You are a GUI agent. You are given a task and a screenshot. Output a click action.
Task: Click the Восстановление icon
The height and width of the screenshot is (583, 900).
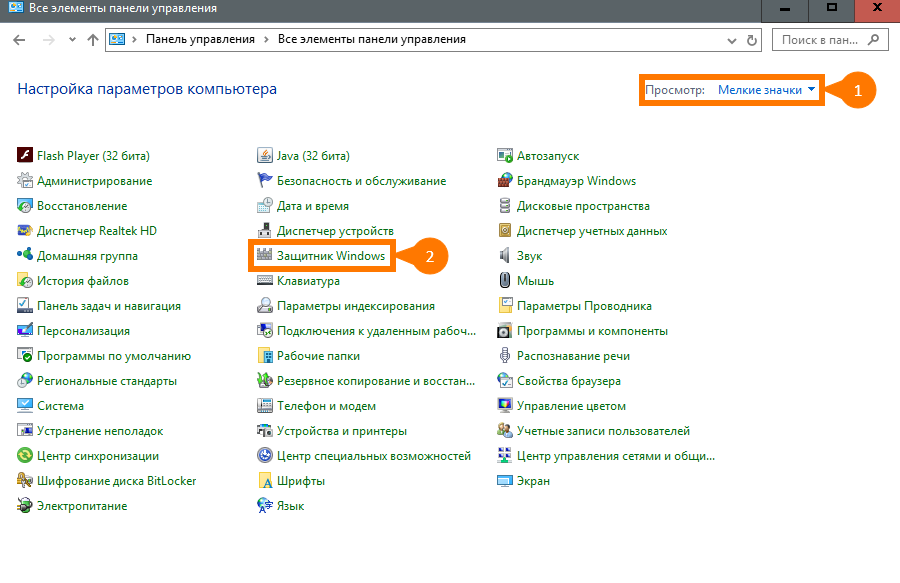25,205
